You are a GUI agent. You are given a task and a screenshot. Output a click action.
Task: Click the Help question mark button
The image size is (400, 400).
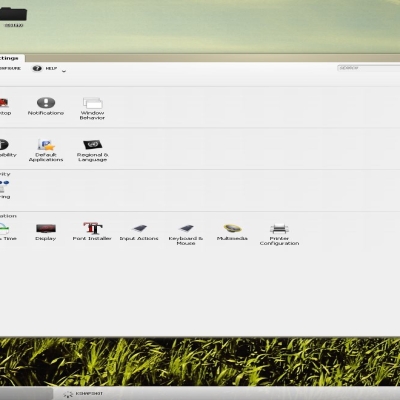pos(45,68)
